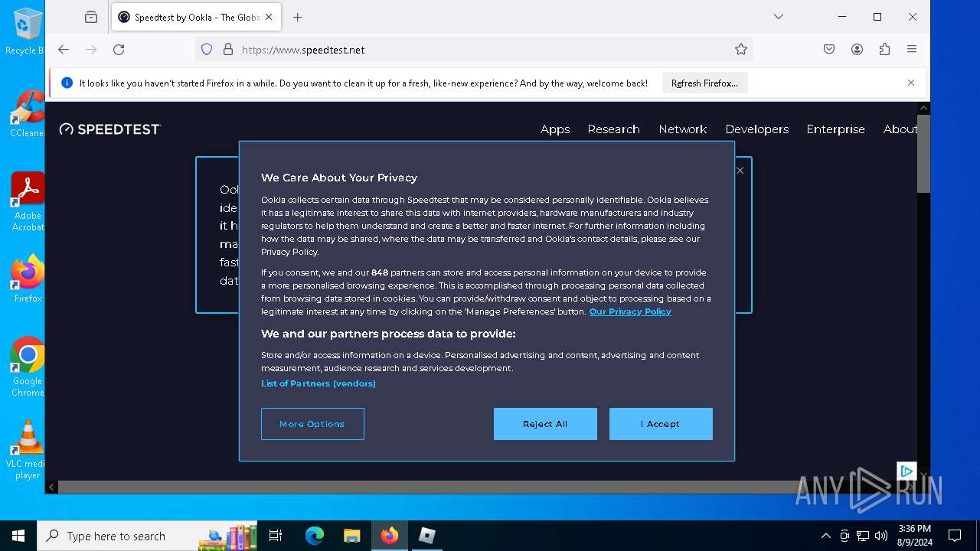Click the Roblox taskbar icon
Screen dimensions: 980x551
pyautogui.click(x=426, y=536)
